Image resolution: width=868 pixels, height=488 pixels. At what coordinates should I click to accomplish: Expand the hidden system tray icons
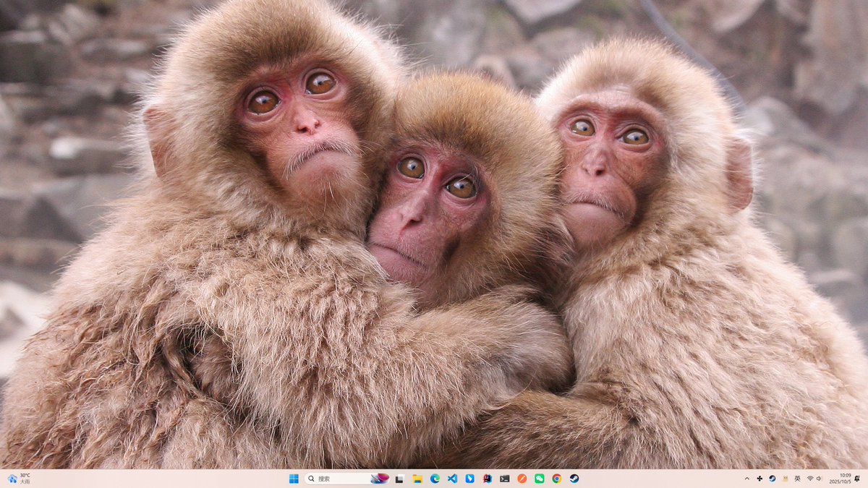point(747,479)
